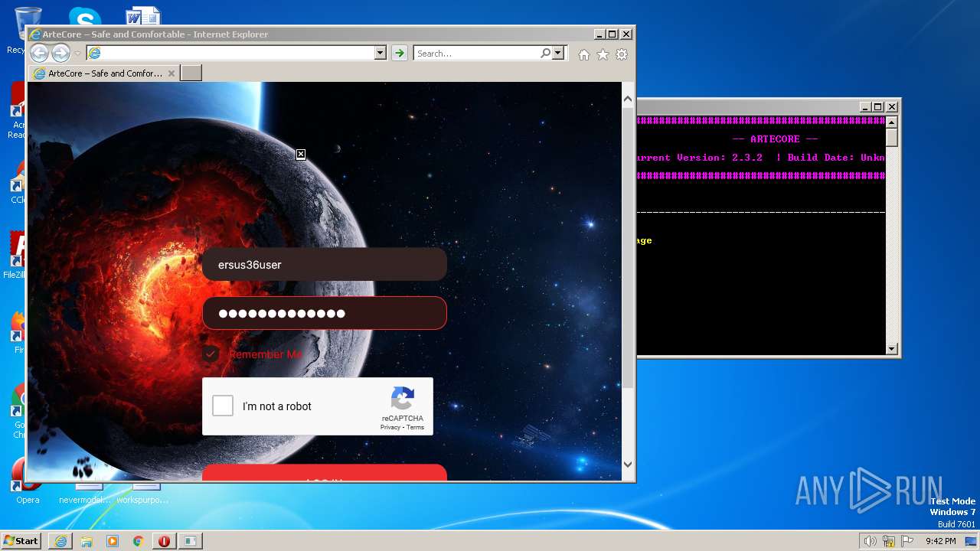Close the ArteCore browser tab
The image size is (980, 551).
point(171,73)
